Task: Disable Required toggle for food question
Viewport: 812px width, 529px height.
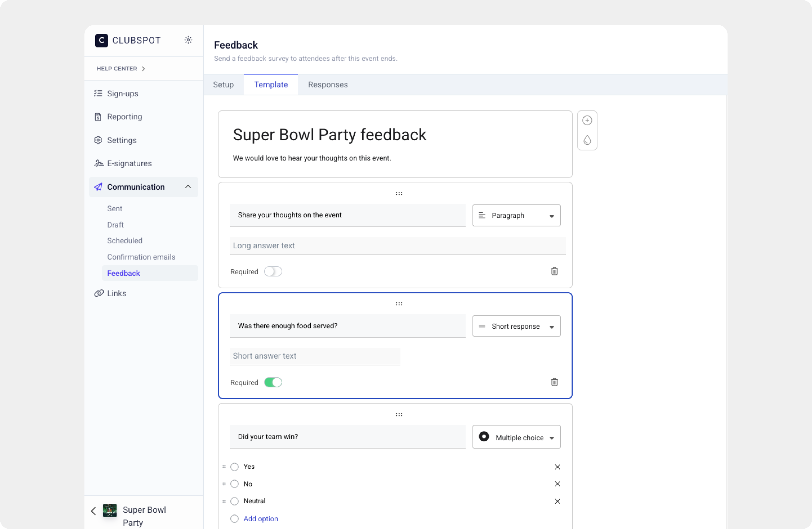Action: pyautogui.click(x=273, y=382)
